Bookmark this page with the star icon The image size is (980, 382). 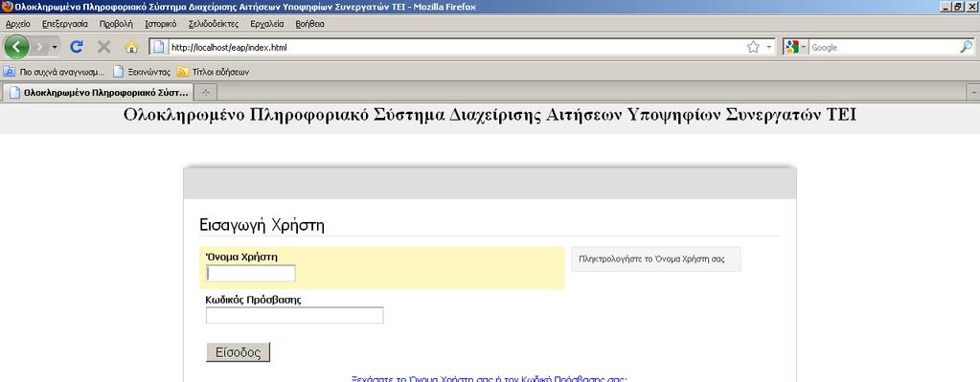[x=753, y=47]
